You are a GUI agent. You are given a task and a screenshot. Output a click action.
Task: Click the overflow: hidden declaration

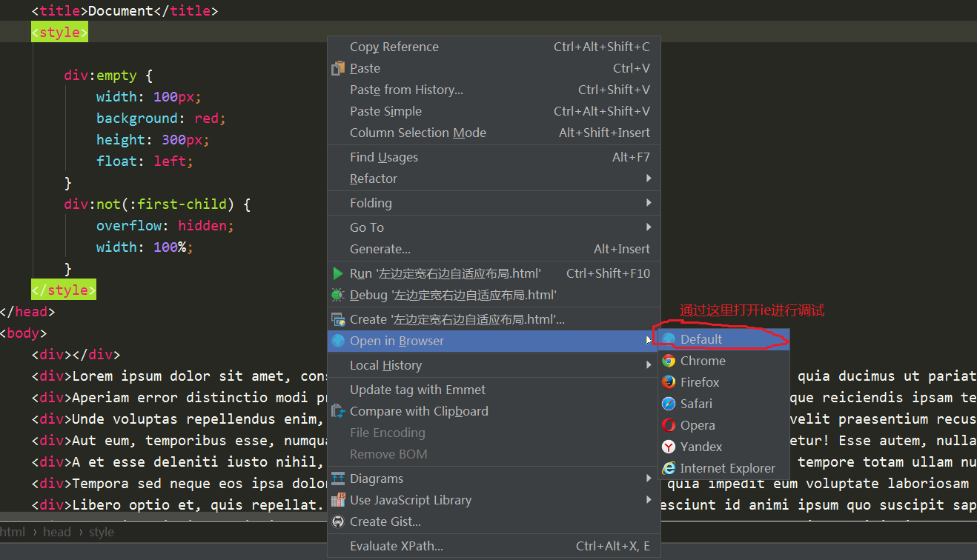coord(165,226)
